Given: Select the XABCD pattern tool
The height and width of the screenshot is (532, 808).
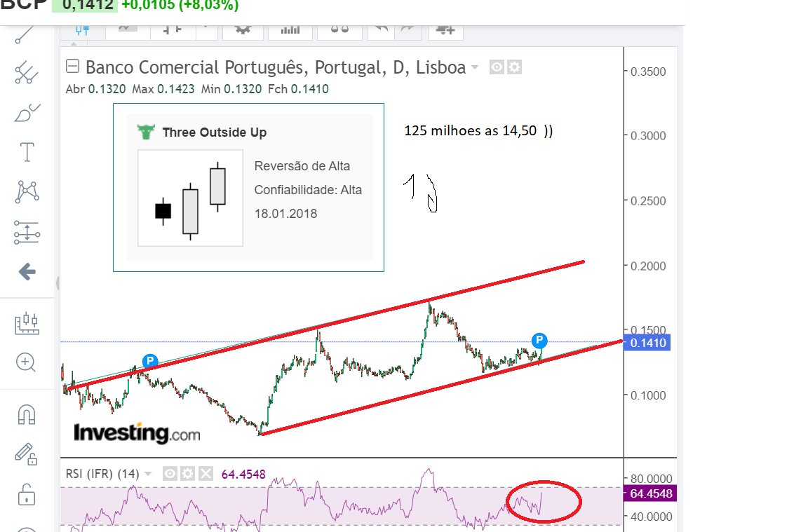Looking at the screenshot, I should 27,191.
